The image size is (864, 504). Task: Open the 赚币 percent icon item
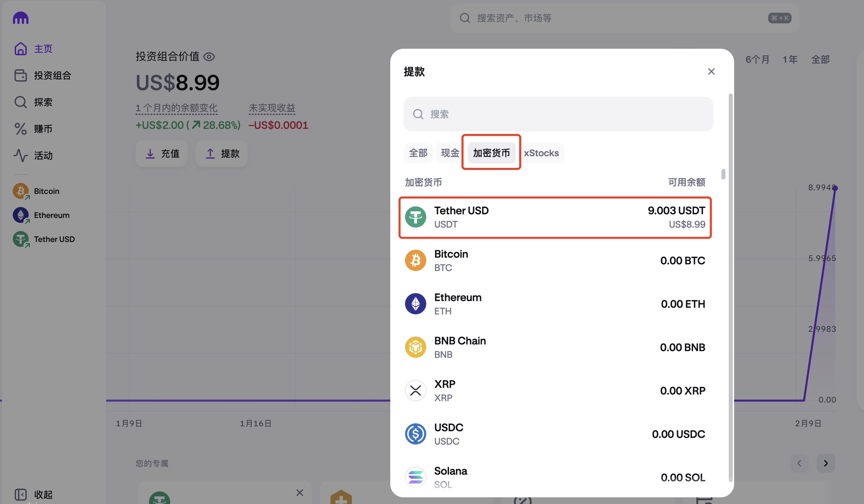click(21, 129)
